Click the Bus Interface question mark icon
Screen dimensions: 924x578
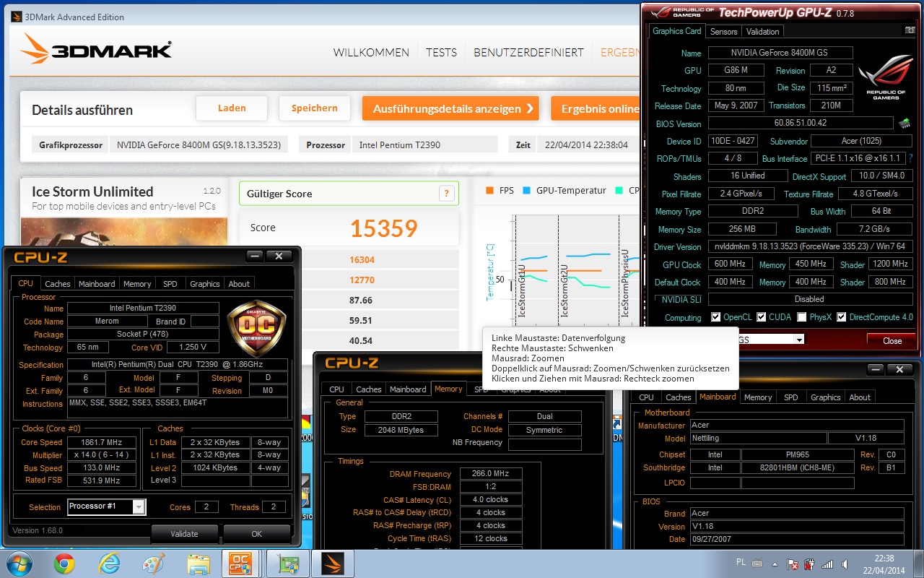tap(911, 158)
